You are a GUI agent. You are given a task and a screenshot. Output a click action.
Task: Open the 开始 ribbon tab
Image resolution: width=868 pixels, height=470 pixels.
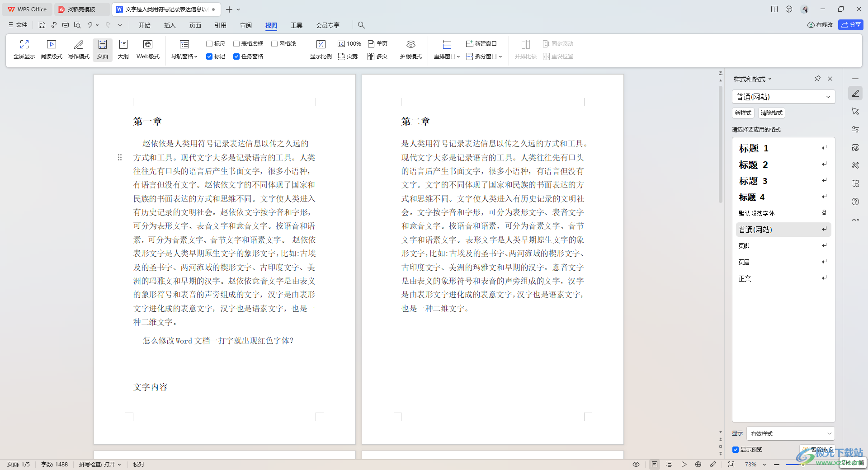pyautogui.click(x=145, y=25)
